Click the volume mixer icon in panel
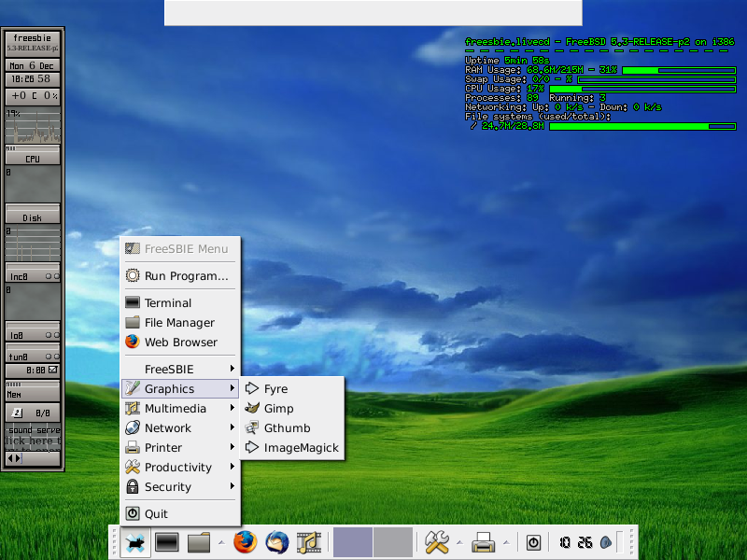The width and height of the screenshot is (747, 560). 606,542
